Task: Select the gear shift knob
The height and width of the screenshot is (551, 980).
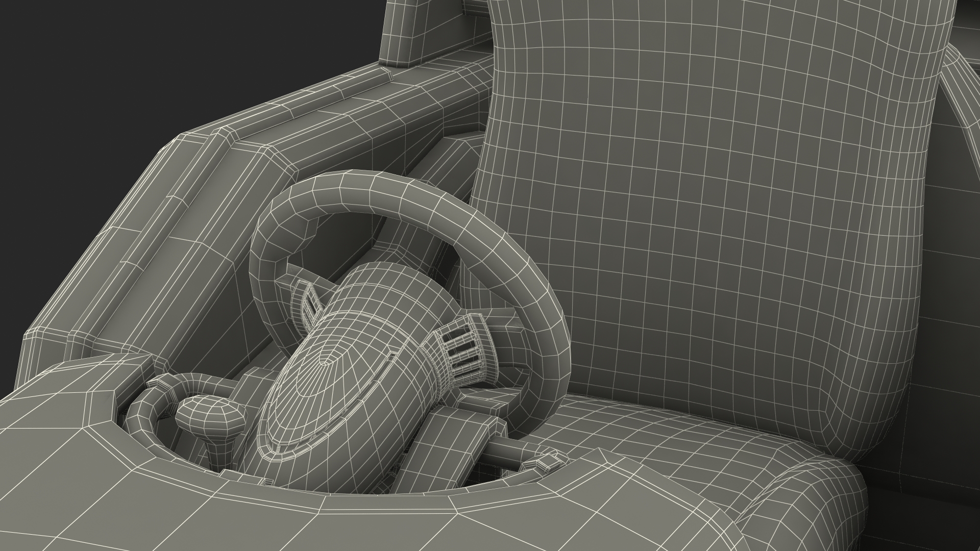Action: pyautogui.click(x=211, y=417)
